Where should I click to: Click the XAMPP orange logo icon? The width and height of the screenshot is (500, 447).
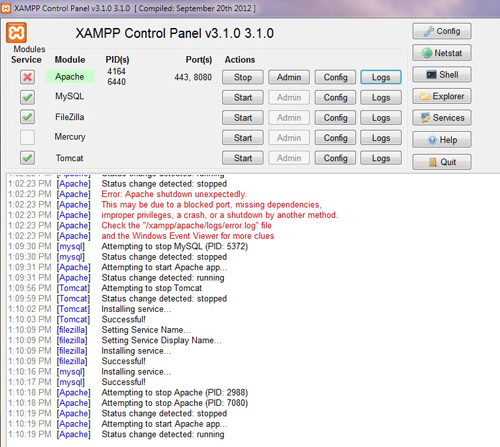click(16, 33)
